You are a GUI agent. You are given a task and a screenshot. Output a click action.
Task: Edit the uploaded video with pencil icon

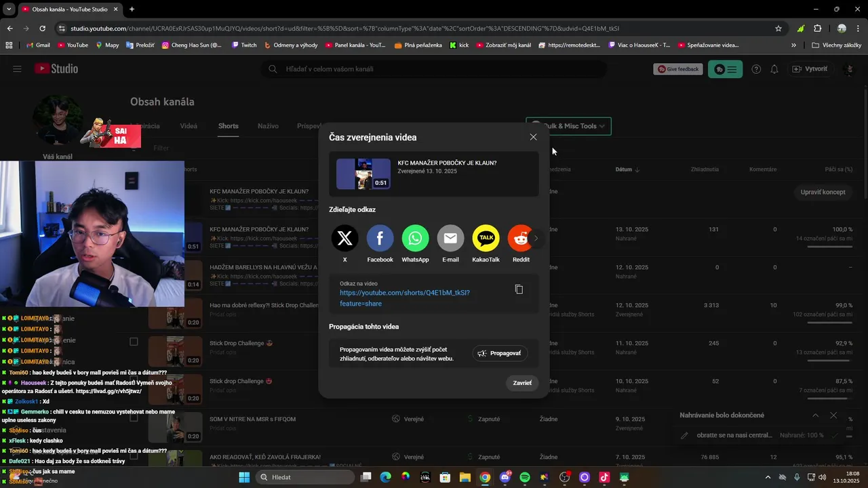click(685, 435)
